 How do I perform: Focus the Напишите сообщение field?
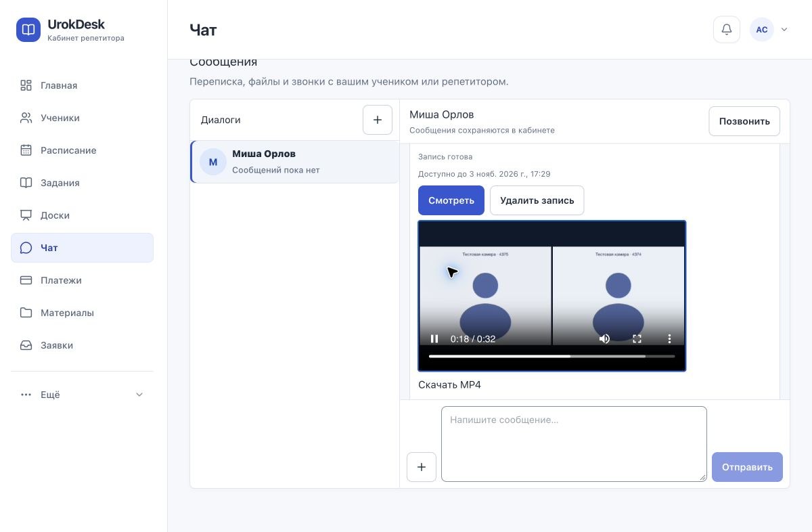pyautogui.click(x=574, y=444)
